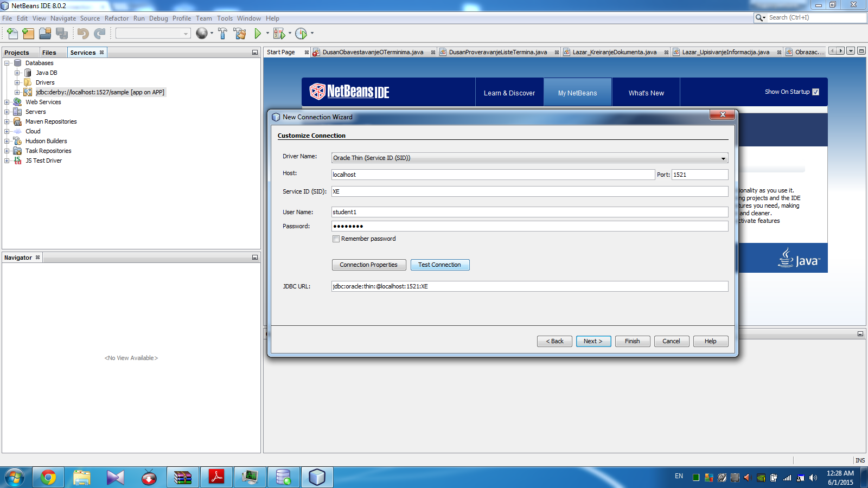Expand the Cloud tree node
Image resolution: width=868 pixels, height=488 pixels.
pos(7,131)
